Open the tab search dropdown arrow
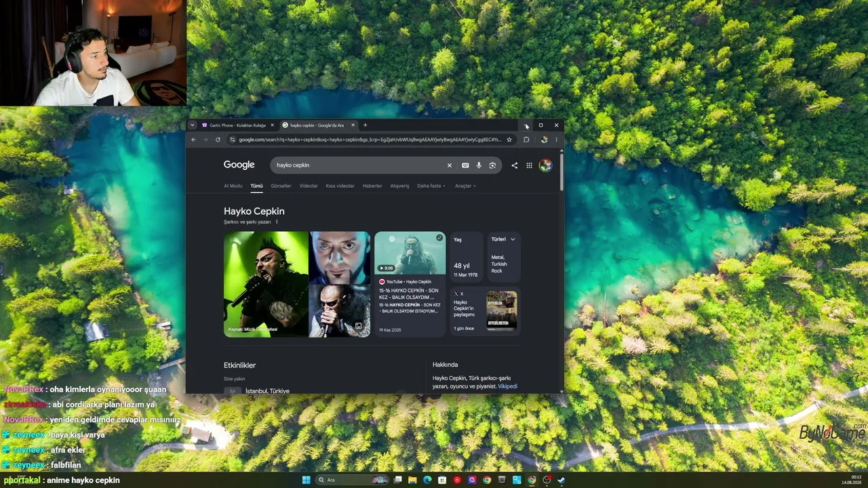Screen dimensions: 868x488 pos(193,125)
